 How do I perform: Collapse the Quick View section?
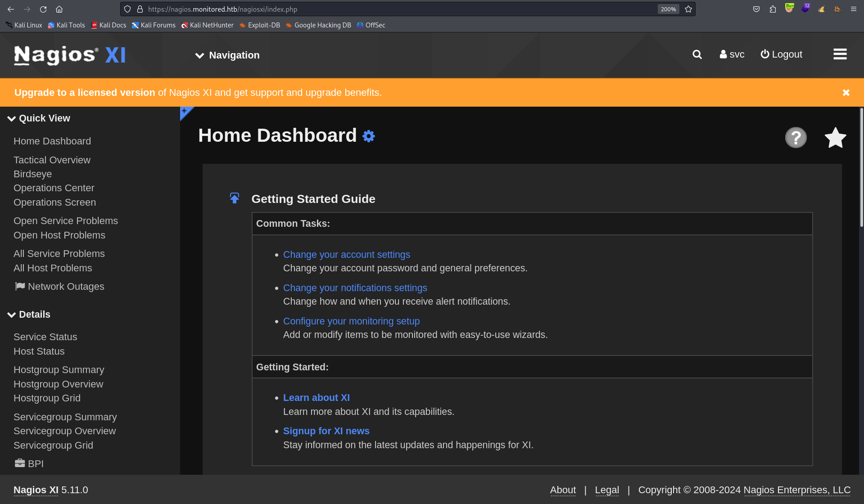(39, 118)
